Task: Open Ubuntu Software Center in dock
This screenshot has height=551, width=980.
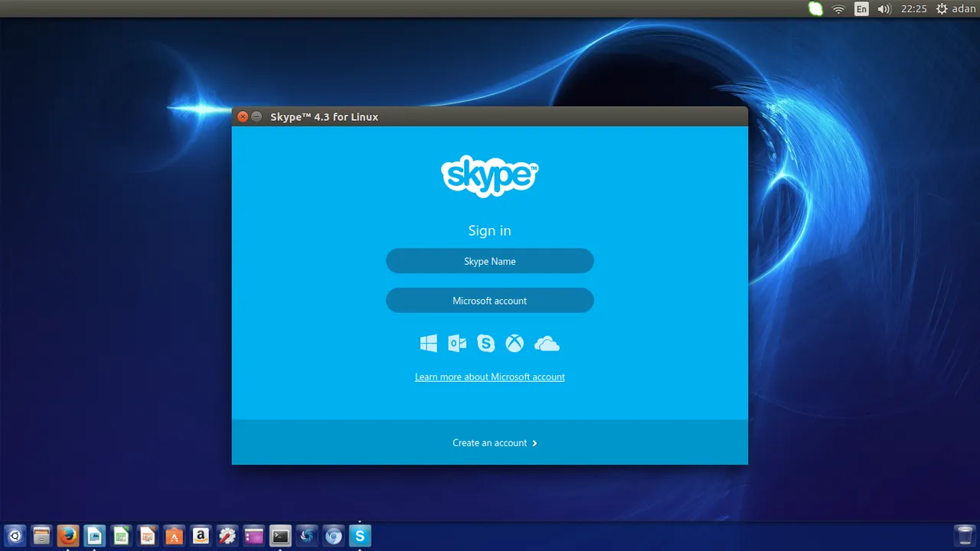Action: coord(174,536)
